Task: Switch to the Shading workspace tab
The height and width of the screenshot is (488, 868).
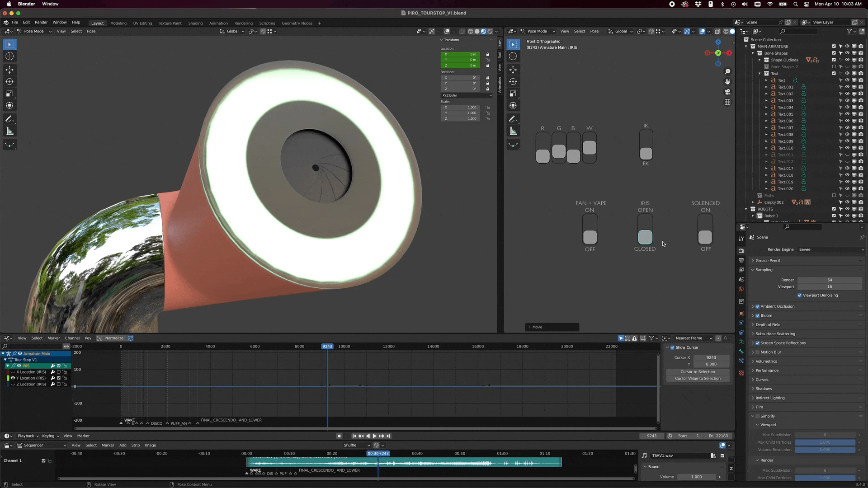Action: pyautogui.click(x=195, y=23)
